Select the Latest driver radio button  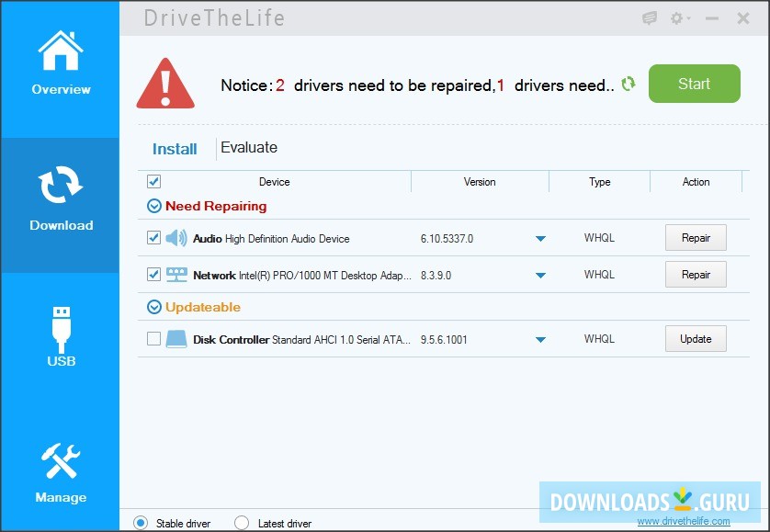coord(241,522)
